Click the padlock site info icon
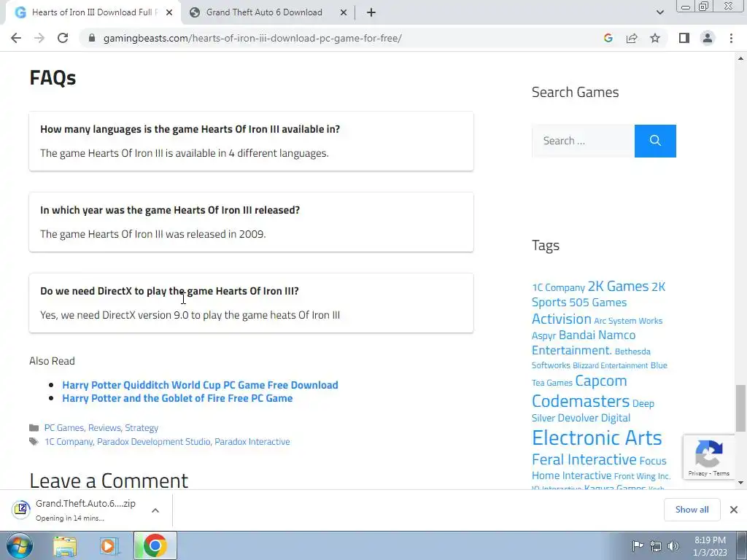This screenshot has height=560, width=747. 92,38
